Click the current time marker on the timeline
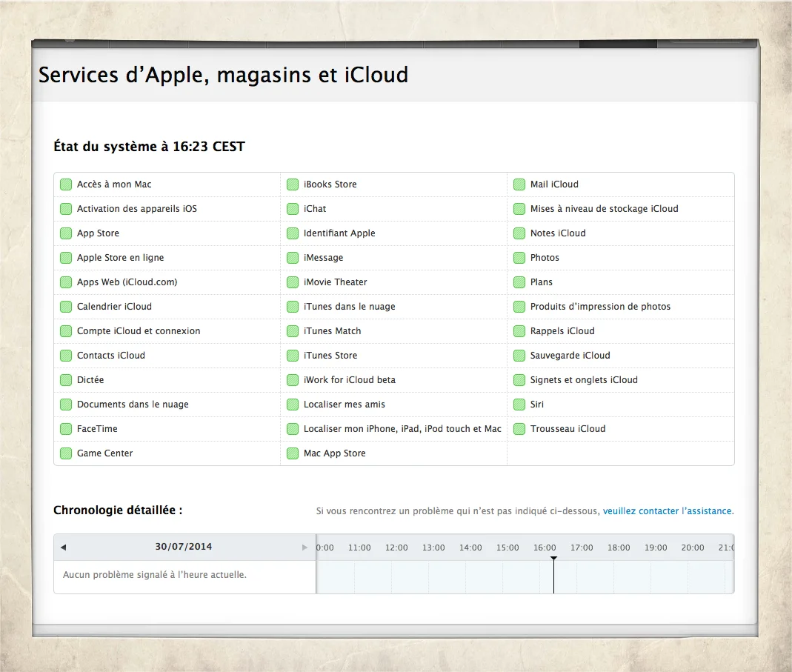This screenshot has width=792, height=672. (553, 575)
